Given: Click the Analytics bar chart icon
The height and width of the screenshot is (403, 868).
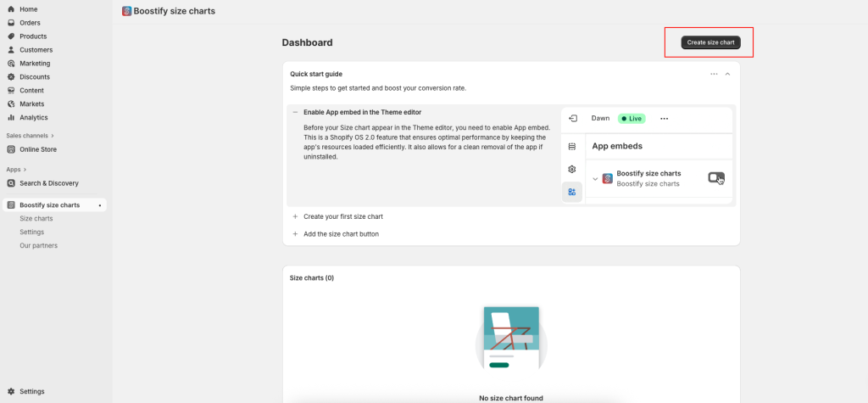Looking at the screenshot, I should (x=11, y=118).
